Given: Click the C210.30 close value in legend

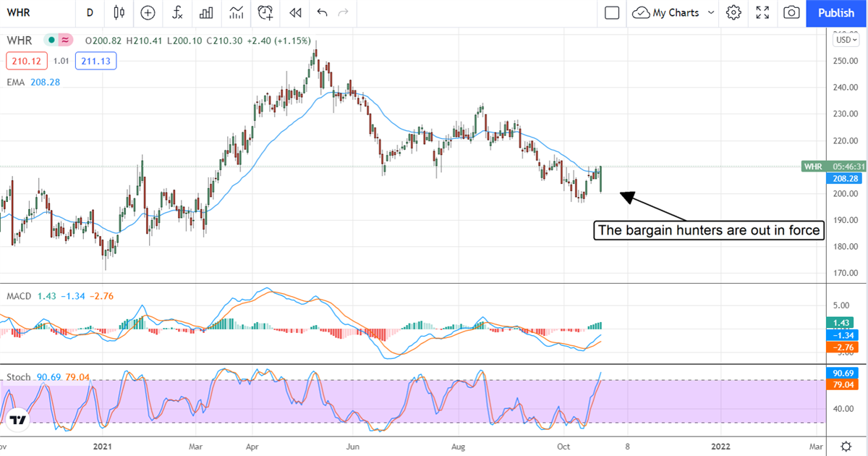Looking at the screenshot, I should pos(225,41).
